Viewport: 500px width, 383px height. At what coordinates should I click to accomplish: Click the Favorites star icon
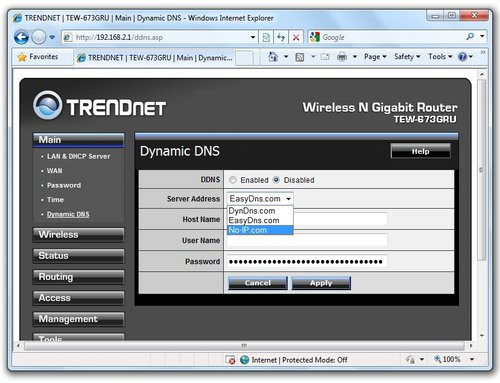[x=22, y=57]
